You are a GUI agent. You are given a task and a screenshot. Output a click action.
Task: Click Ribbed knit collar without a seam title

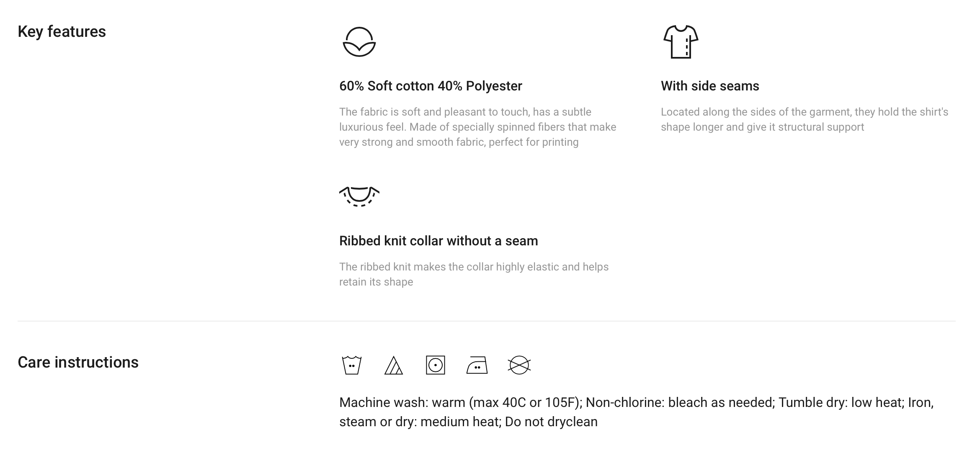pos(438,241)
